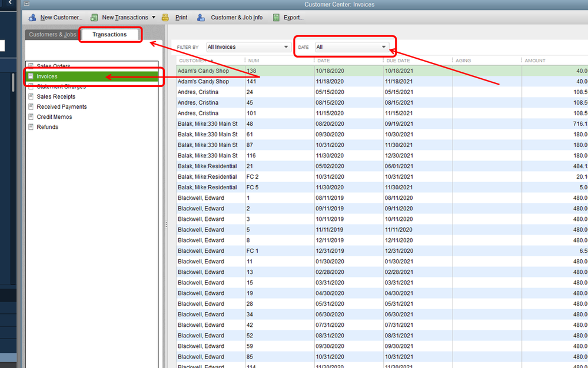Click the New Customer toolbar icon
The width and height of the screenshot is (588, 368).
coord(32,18)
